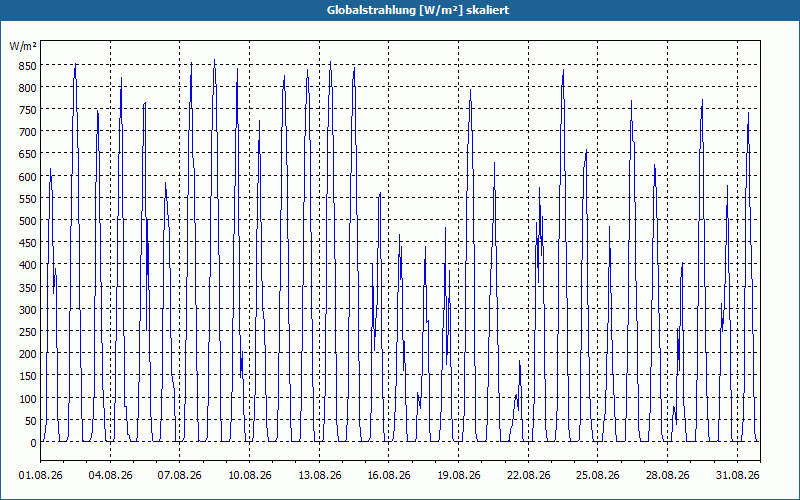Click the 250 y-axis tick label
This screenshot has width=800, height=500.
click(x=27, y=332)
